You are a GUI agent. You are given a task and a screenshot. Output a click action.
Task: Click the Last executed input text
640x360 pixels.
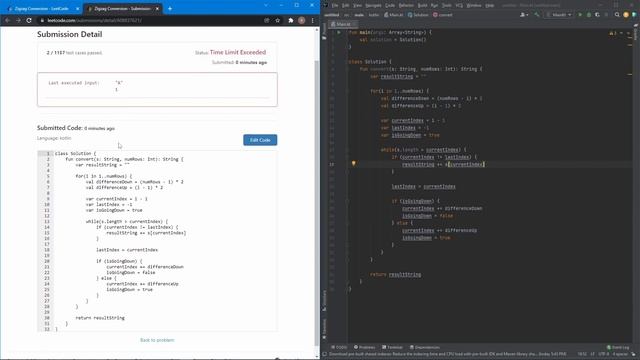click(x=74, y=83)
